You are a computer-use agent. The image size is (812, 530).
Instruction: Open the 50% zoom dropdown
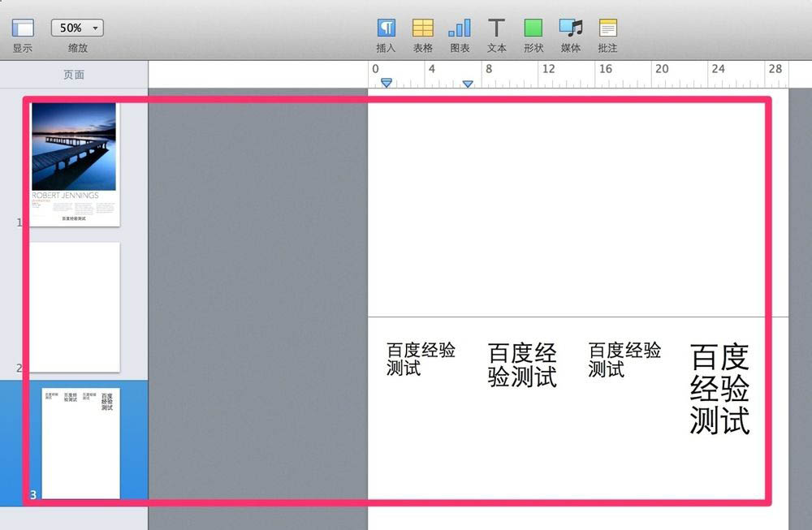76,27
